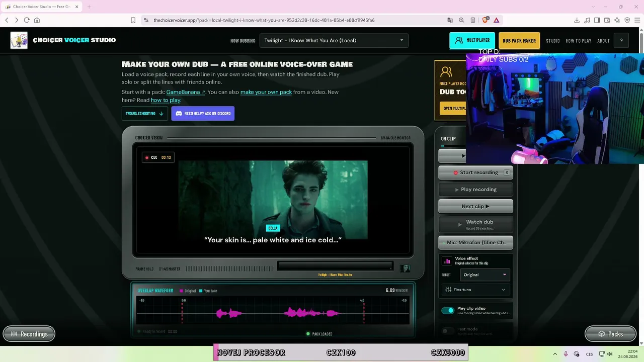Click the CES language indicator in taskbar

point(589,354)
